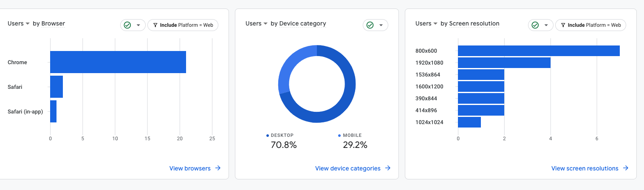644x190 pixels.
Task: Open View screen resolutions link
Action: (585, 168)
